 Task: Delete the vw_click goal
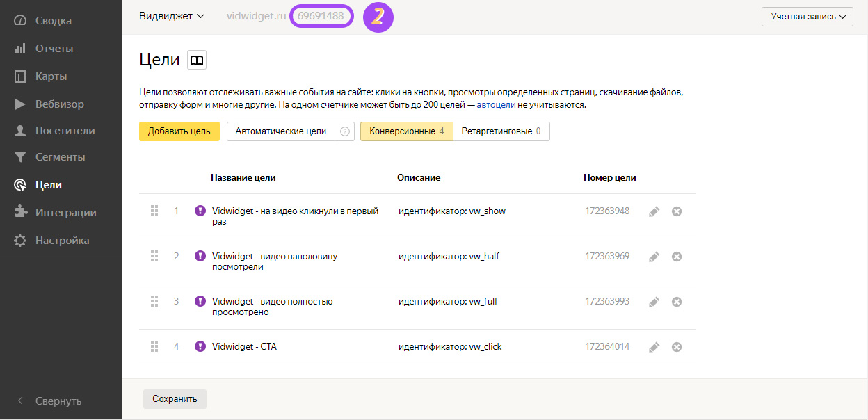[677, 347]
